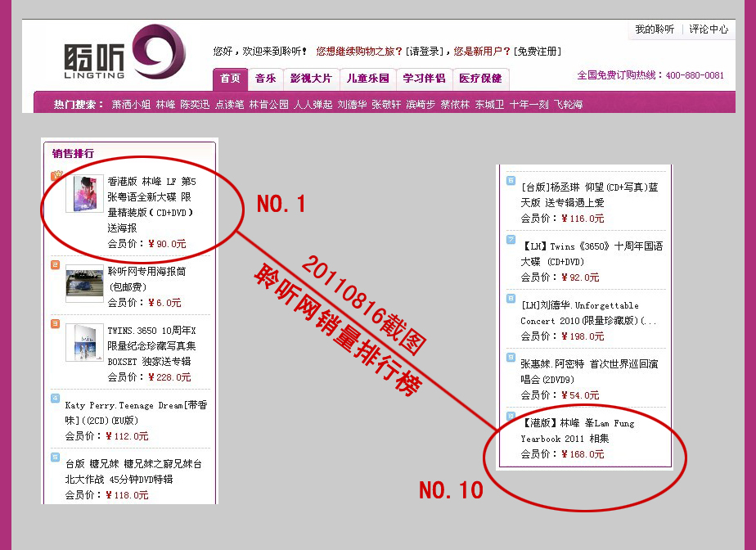Search hot keyword 张敬轩
The width and height of the screenshot is (756, 550).
pyautogui.click(x=387, y=104)
